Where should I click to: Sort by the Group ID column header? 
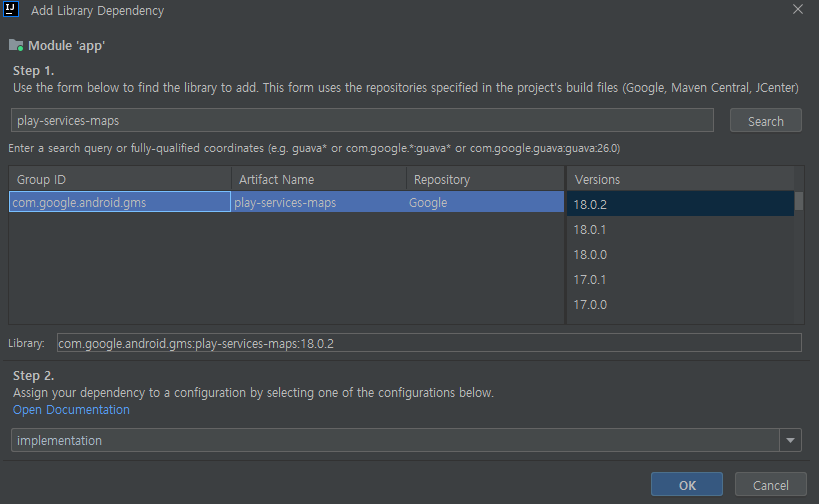point(120,179)
